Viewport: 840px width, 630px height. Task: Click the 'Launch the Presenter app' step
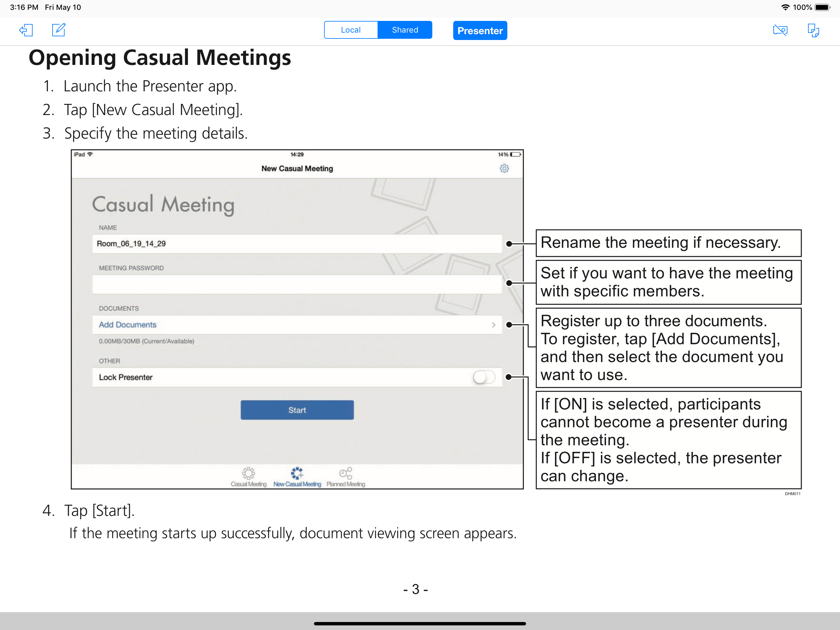(x=150, y=86)
